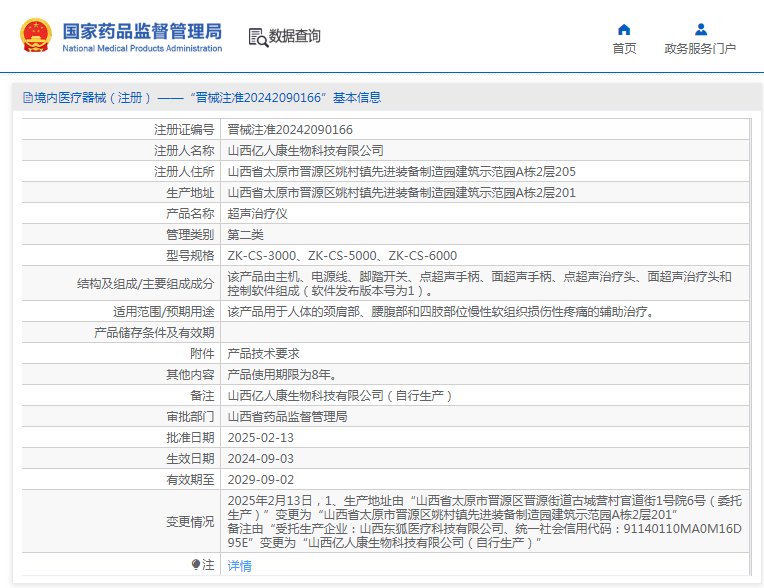764x588 pixels.
Task: Click the 政务服务门户 person icon
Action: (x=701, y=30)
